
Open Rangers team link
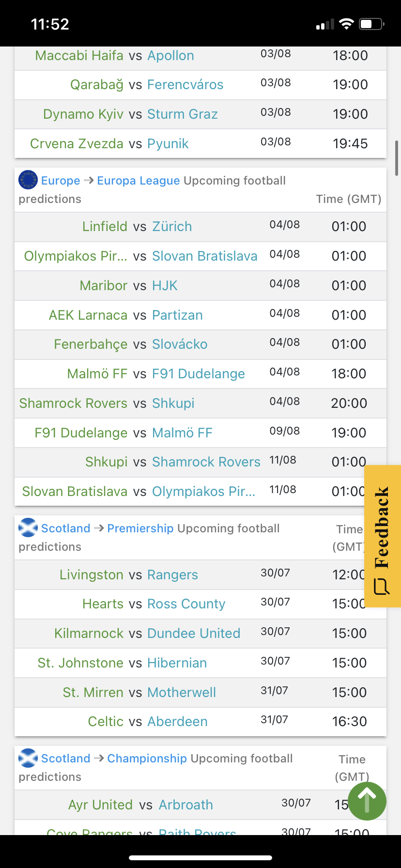tap(172, 575)
